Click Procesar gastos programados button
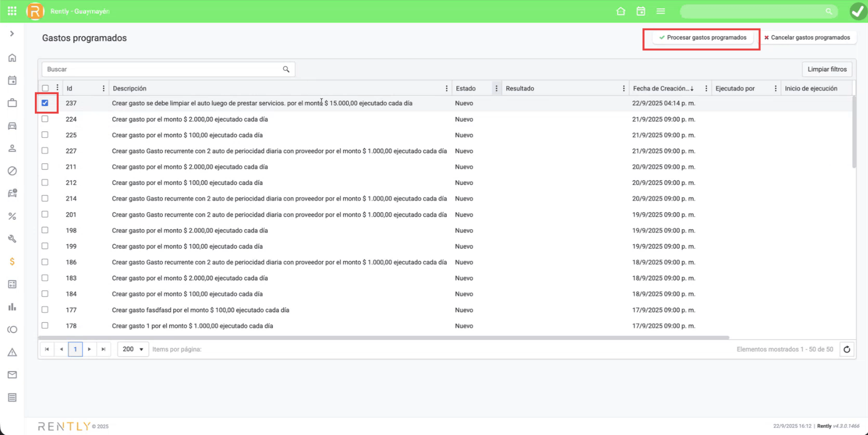Image resolution: width=868 pixels, height=435 pixels. [x=702, y=38]
